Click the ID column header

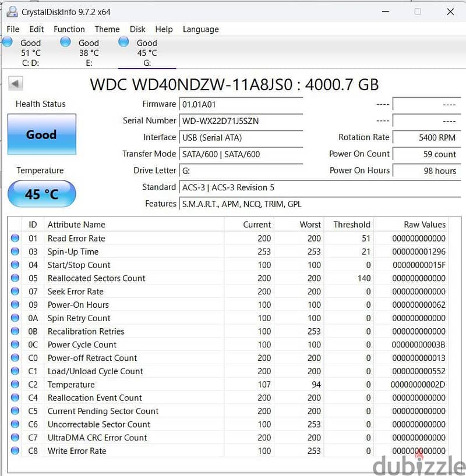pyautogui.click(x=33, y=225)
